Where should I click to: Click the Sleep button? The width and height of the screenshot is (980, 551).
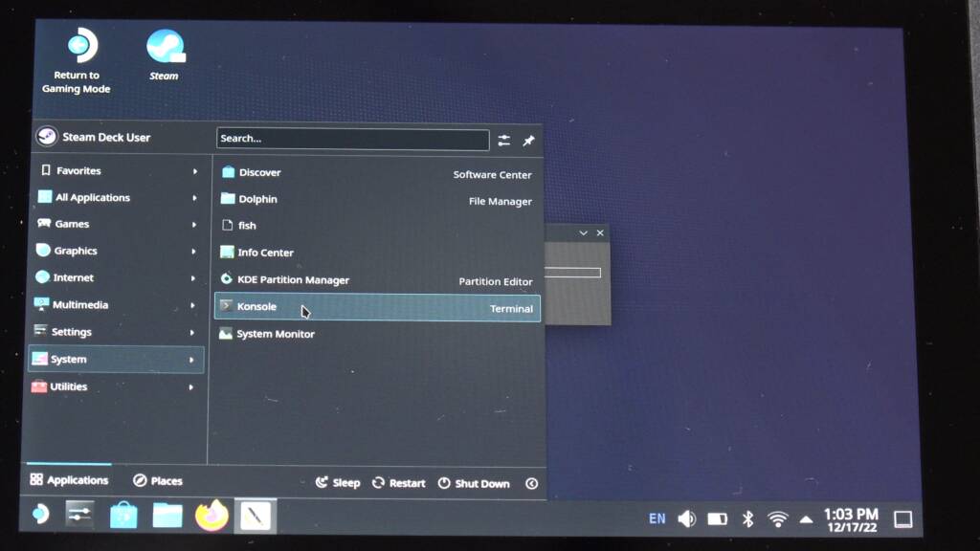coord(338,483)
